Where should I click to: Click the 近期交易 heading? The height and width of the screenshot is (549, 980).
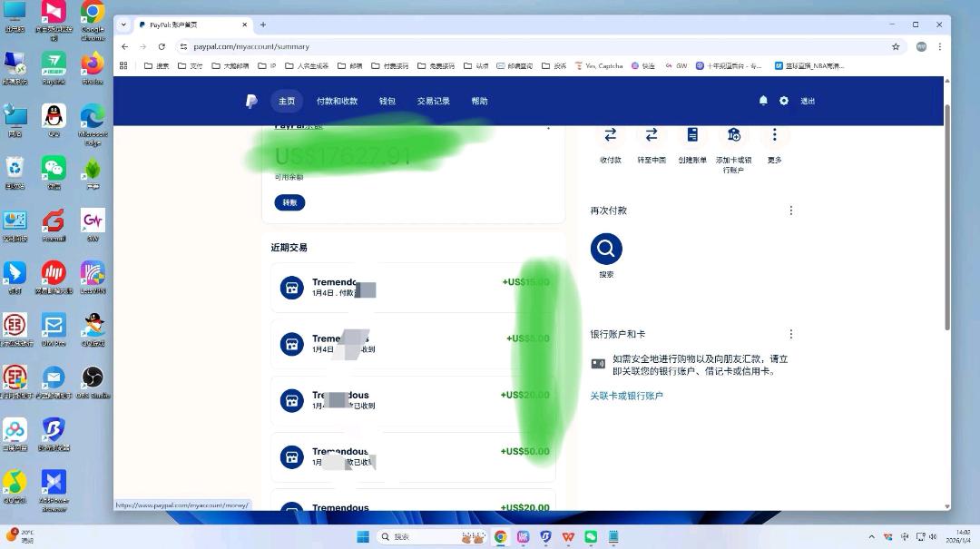[289, 248]
